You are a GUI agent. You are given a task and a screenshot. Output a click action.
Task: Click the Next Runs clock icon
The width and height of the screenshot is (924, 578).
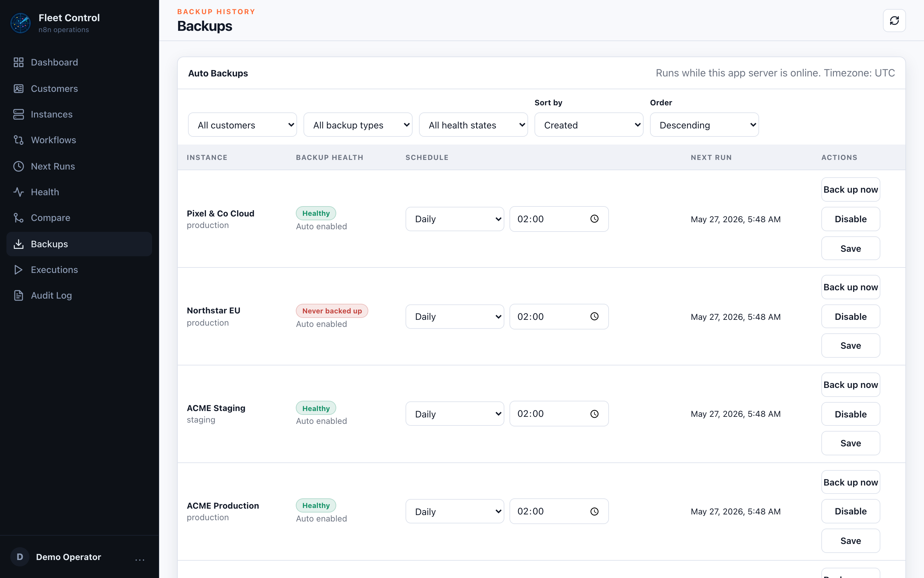coord(18,166)
